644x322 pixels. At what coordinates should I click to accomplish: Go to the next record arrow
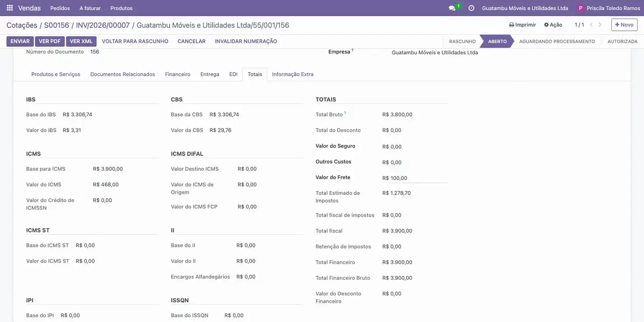(600, 25)
